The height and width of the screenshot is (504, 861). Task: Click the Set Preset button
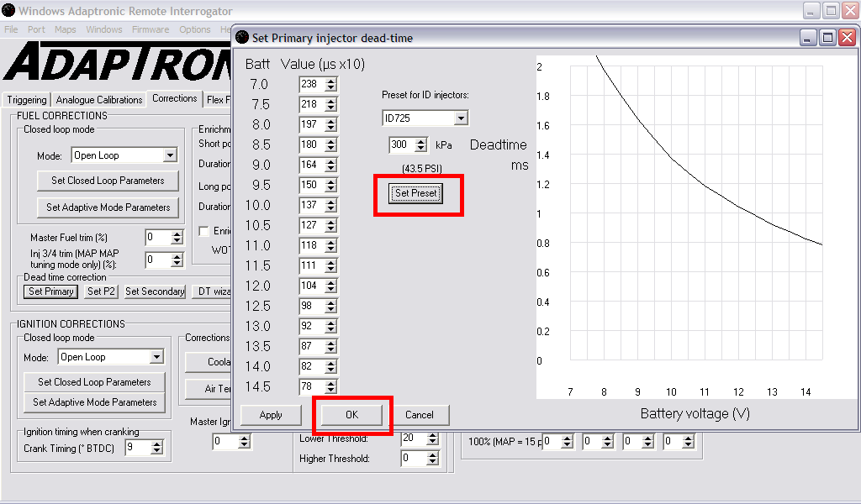click(x=416, y=193)
